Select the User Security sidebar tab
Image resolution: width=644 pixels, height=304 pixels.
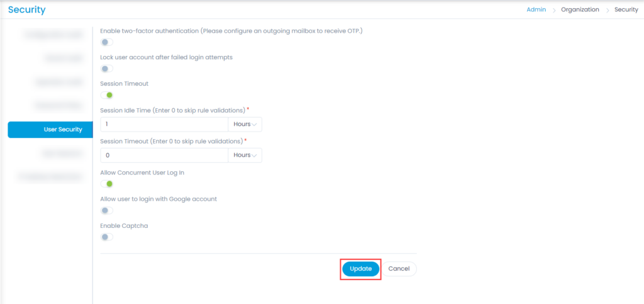point(50,130)
